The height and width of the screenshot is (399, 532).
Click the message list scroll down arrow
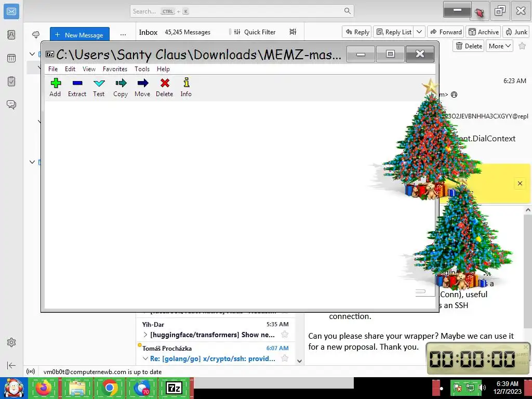(299, 362)
